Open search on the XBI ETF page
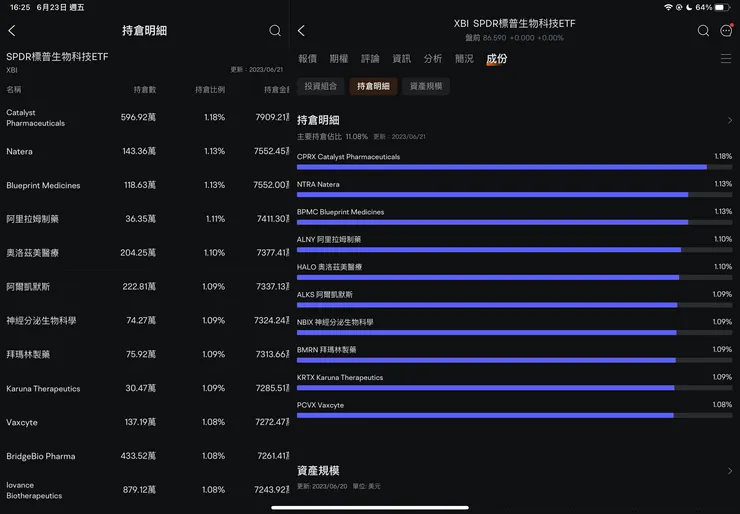 pyautogui.click(x=703, y=31)
